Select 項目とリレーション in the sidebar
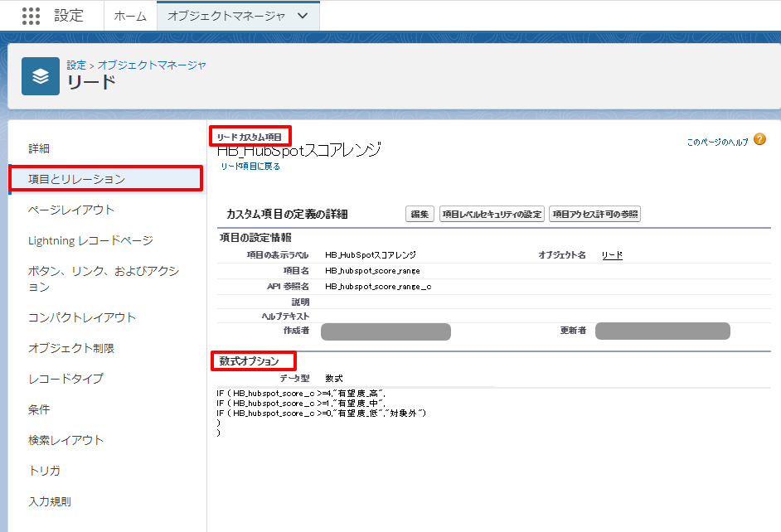The height and width of the screenshot is (532, 781). [x=76, y=179]
